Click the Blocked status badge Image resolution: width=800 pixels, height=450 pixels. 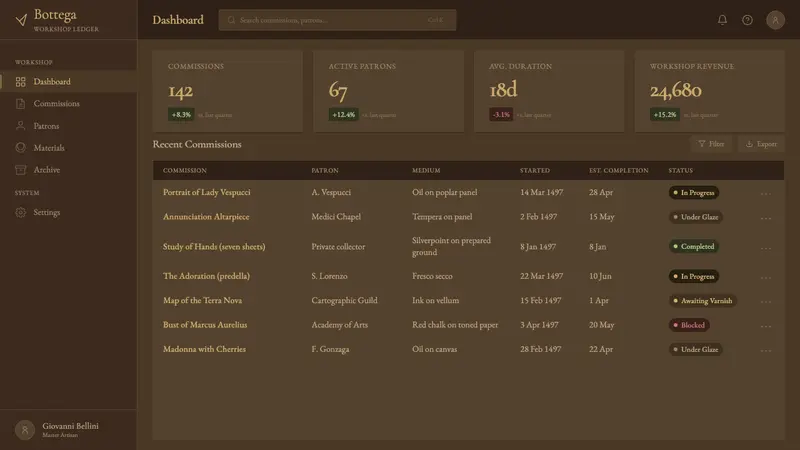(689, 325)
